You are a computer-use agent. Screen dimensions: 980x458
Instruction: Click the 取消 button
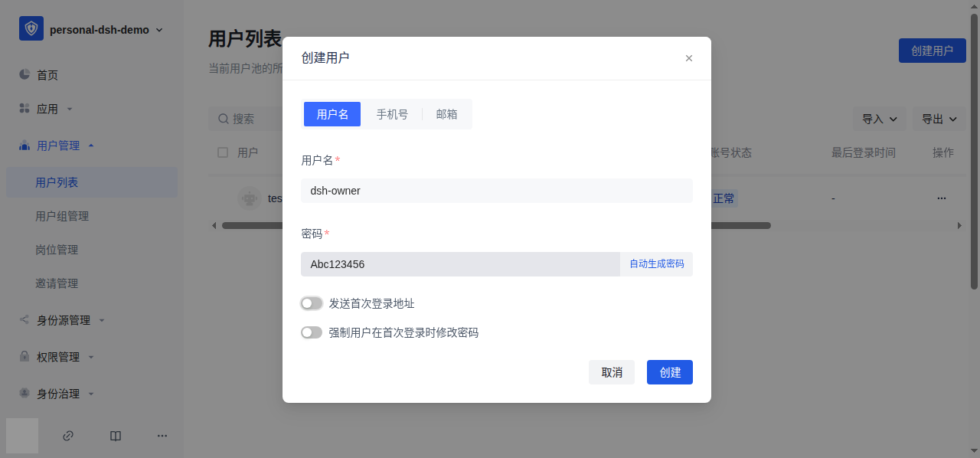click(612, 372)
